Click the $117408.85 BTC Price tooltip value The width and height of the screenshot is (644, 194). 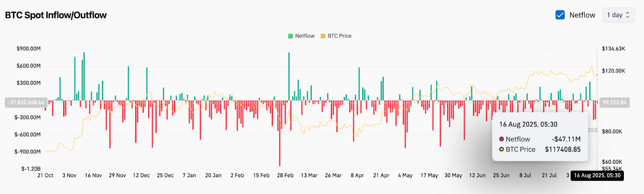click(563, 149)
